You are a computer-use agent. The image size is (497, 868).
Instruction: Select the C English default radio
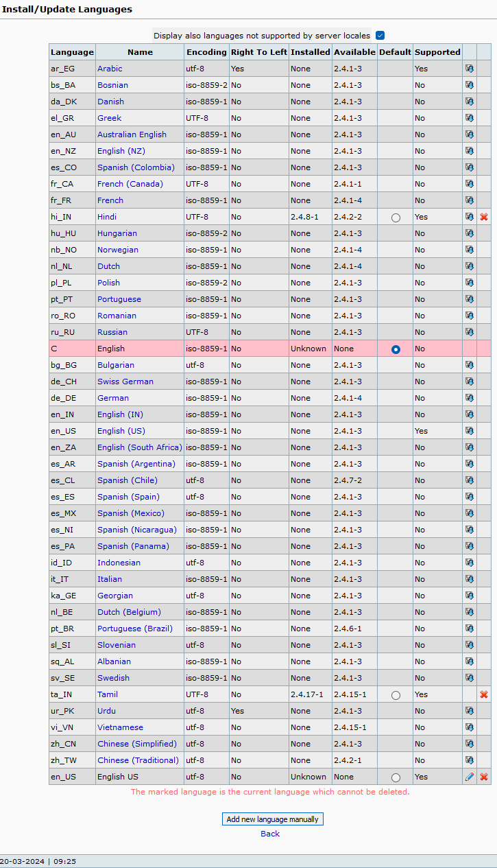pyautogui.click(x=396, y=349)
